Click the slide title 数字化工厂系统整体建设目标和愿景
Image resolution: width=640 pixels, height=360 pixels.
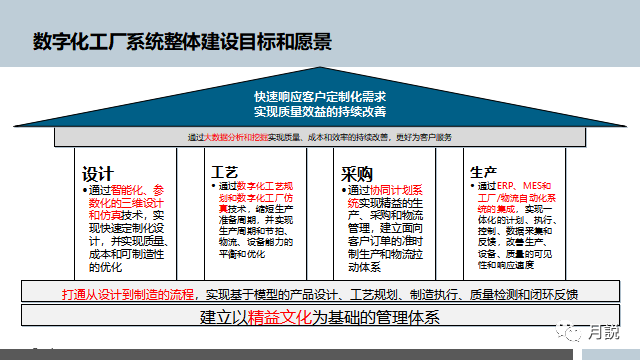click(182, 42)
